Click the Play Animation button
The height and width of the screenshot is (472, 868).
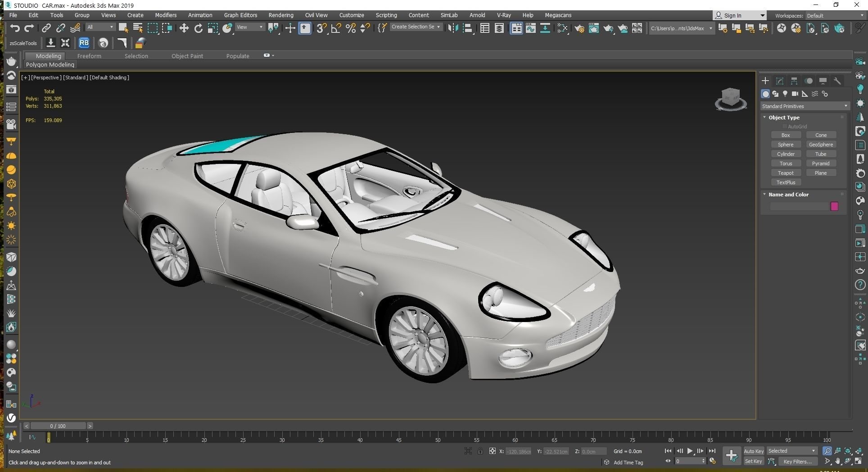pyautogui.click(x=690, y=451)
